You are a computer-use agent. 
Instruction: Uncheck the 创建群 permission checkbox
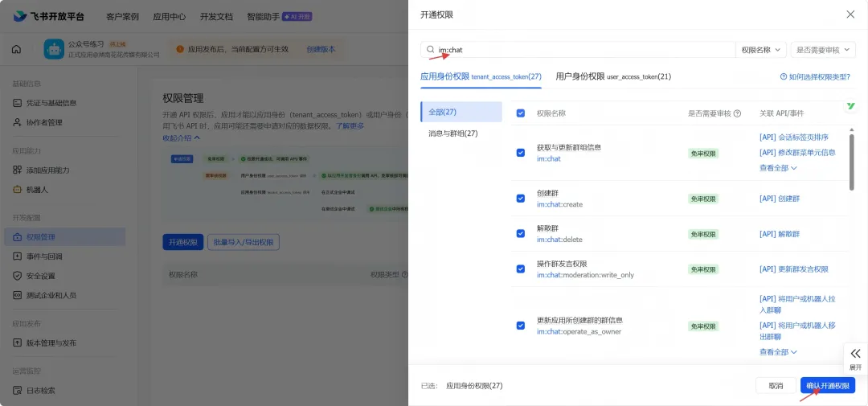coord(520,199)
